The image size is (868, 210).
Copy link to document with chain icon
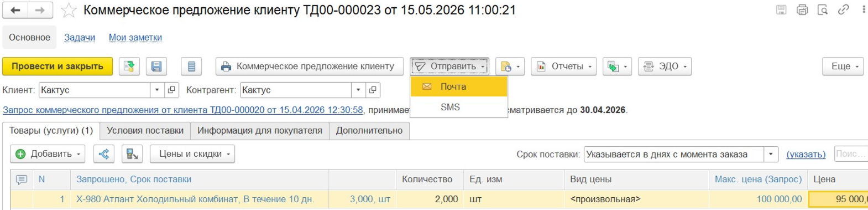click(x=843, y=9)
